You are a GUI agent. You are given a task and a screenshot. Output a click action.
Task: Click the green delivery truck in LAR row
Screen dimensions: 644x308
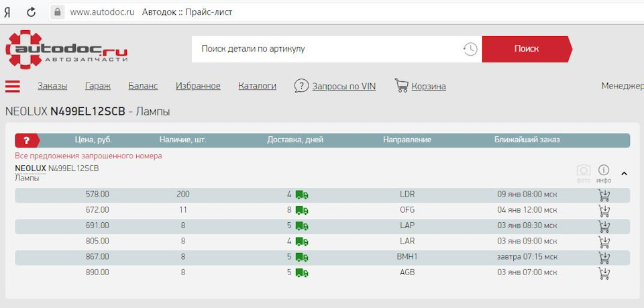coord(302,242)
